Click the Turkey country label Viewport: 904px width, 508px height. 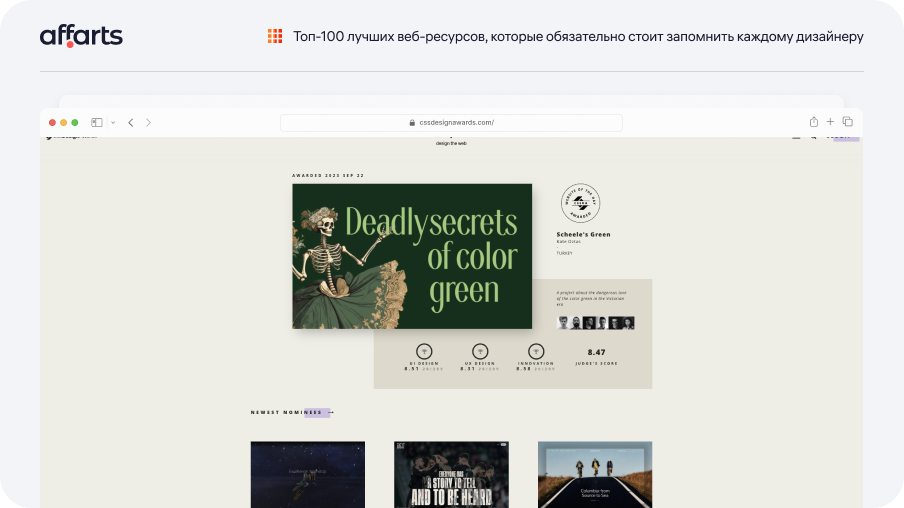pos(564,253)
